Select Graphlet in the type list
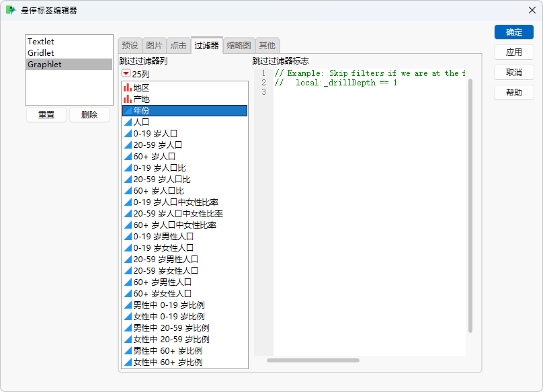This screenshot has height=392, width=543. tap(69, 65)
